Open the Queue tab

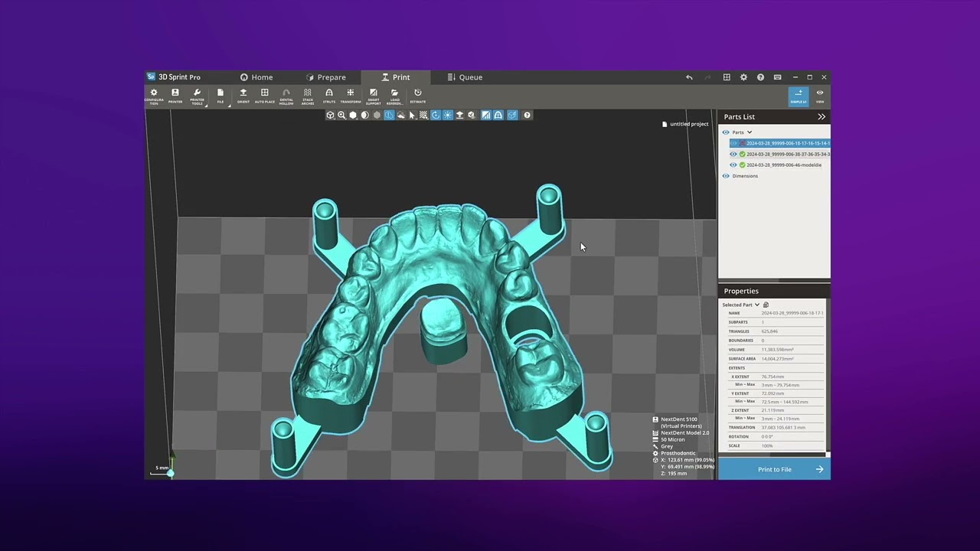(x=465, y=77)
